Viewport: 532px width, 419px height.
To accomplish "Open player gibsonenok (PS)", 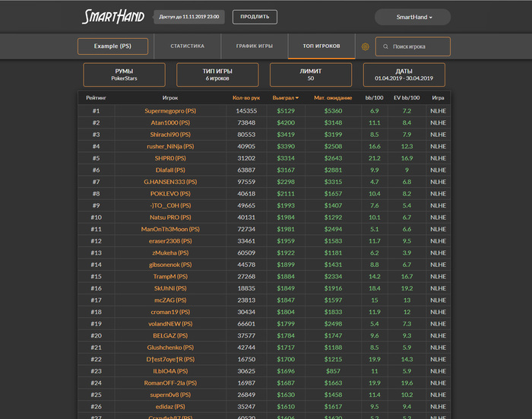I will [170, 265].
